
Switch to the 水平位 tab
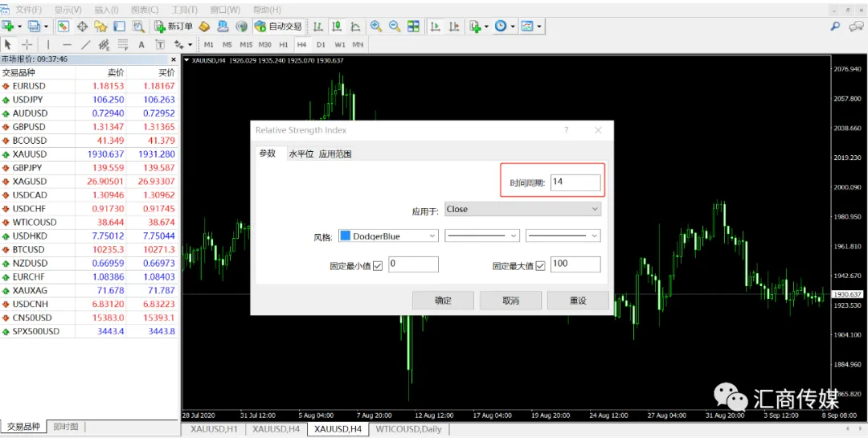pyautogui.click(x=301, y=154)
